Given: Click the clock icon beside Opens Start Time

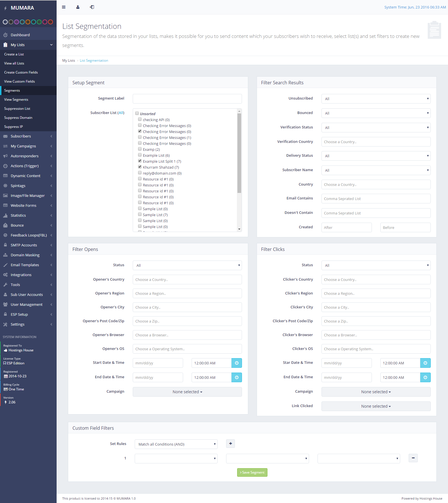Looking at the screenshot, I should point(237,363).
